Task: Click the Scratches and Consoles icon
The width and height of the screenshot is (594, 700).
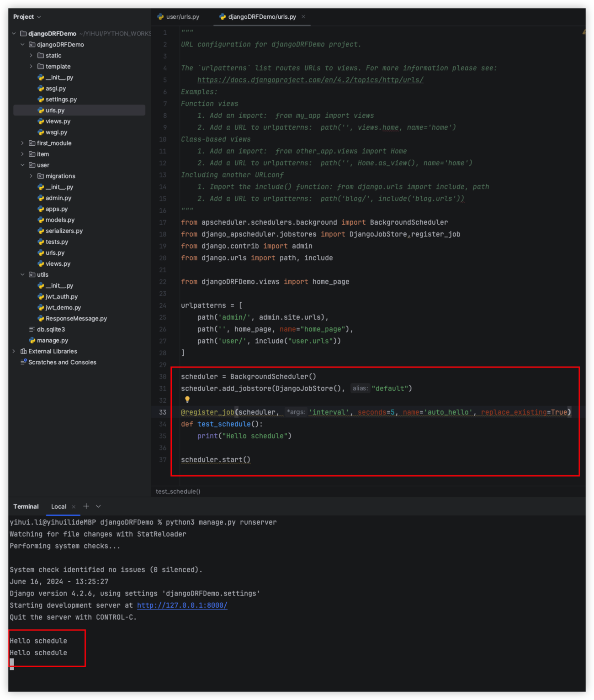Action: [23, 362]
